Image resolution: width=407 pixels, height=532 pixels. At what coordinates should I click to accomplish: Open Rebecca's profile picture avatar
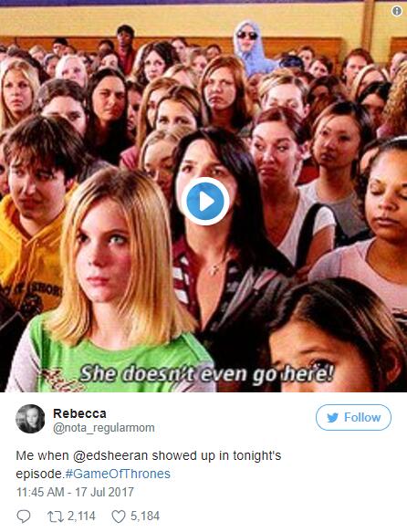coord(30,419)
